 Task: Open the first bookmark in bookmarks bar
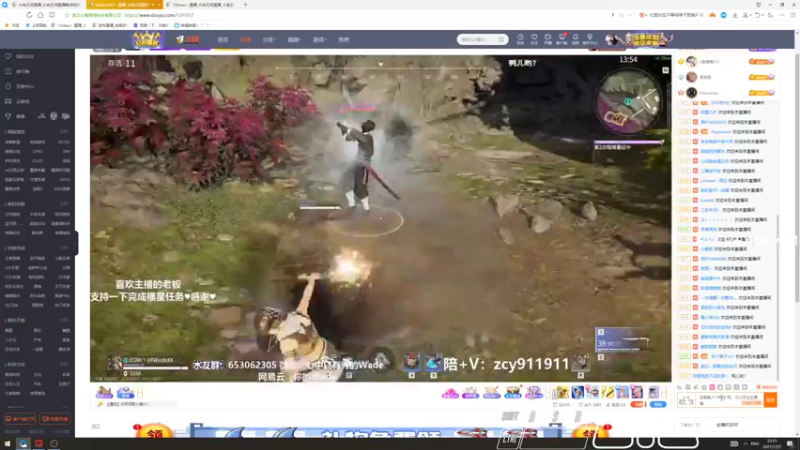tap(13, 25)
